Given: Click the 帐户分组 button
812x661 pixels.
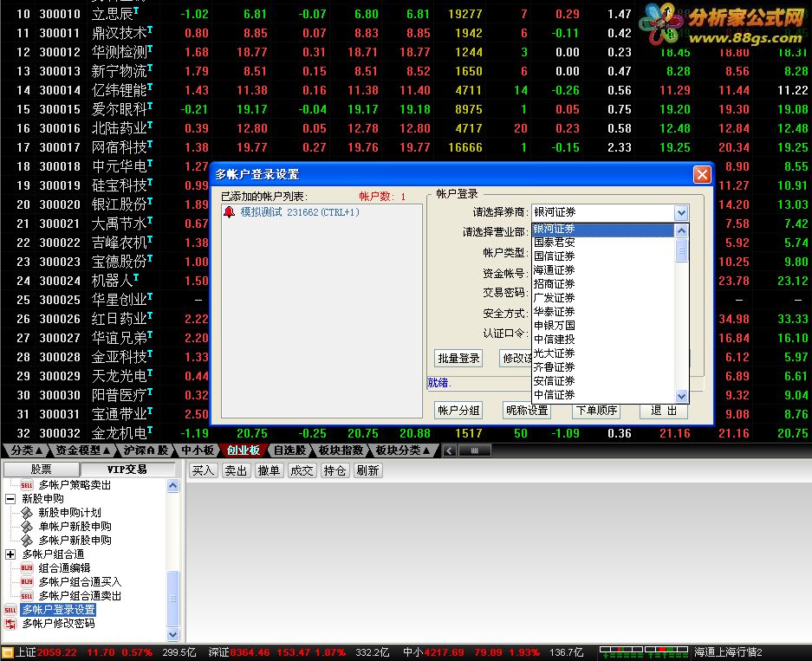Looking at the screenshot, I should 458,411.
